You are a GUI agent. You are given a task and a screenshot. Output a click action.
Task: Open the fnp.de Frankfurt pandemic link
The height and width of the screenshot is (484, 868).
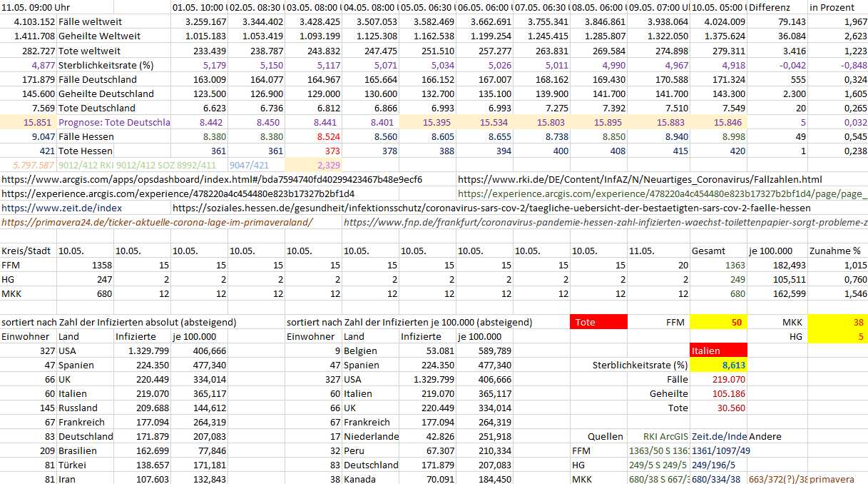click(x=606, y=222)
